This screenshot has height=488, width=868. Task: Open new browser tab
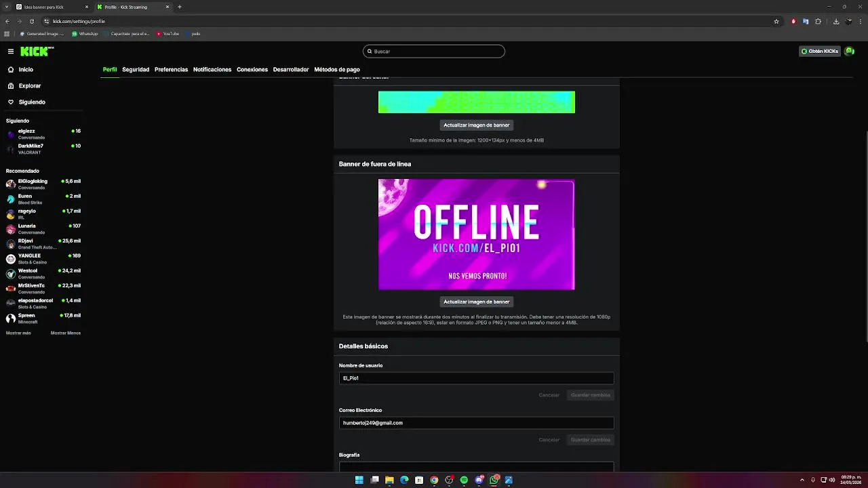tap(180, 7)
